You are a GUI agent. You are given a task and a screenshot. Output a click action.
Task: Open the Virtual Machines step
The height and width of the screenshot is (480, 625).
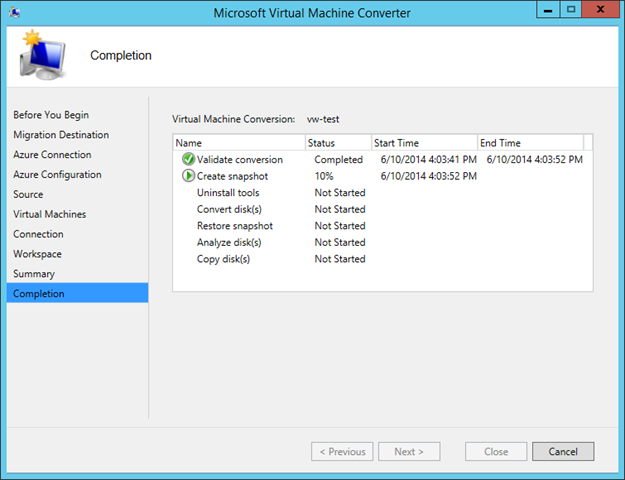coord(49,214)
